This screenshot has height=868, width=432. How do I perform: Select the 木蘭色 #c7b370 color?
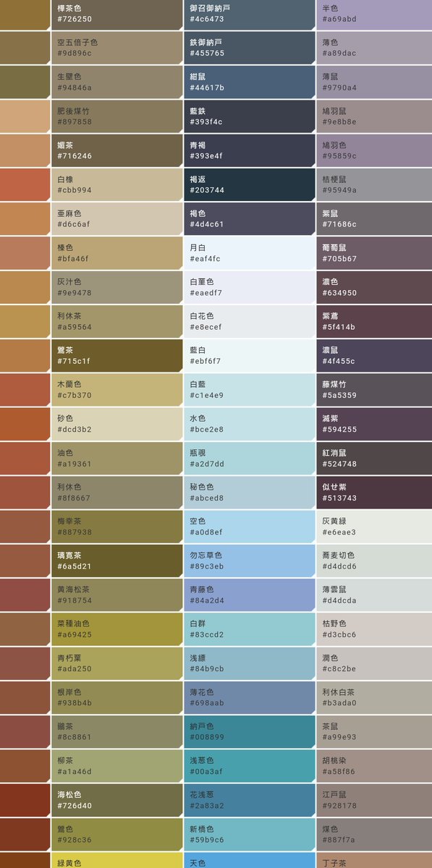point(117,389)
